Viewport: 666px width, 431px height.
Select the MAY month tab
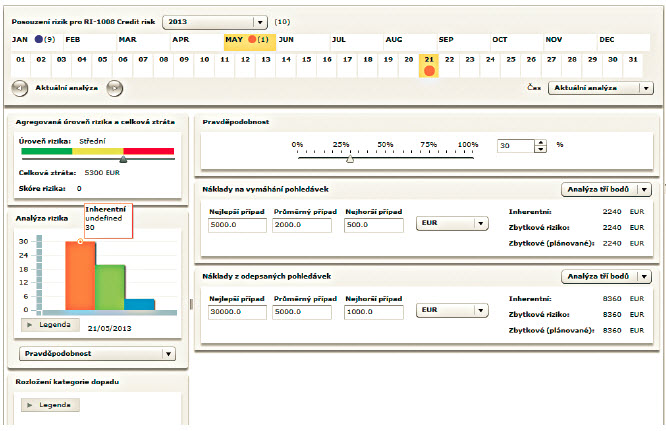pos(250,42)
